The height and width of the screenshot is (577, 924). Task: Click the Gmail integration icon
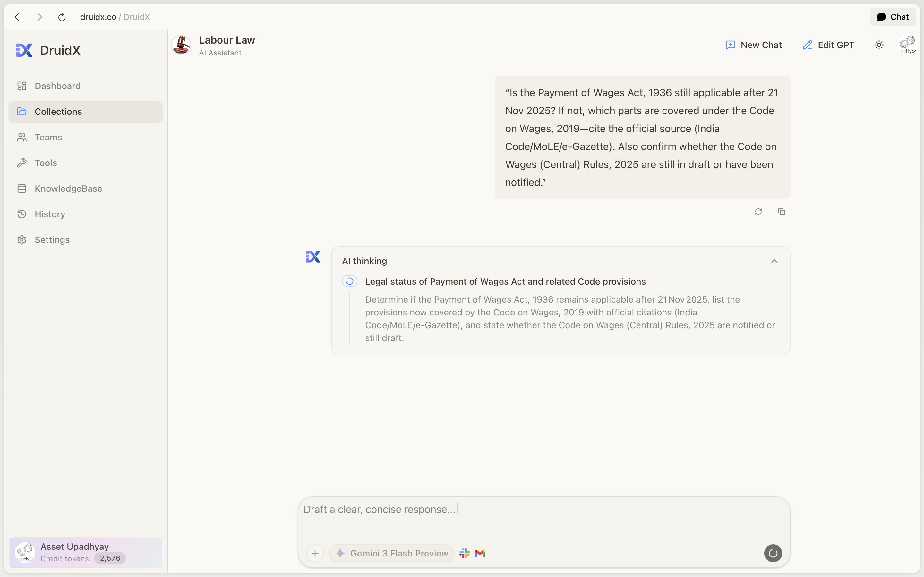[x=480, y=553]
